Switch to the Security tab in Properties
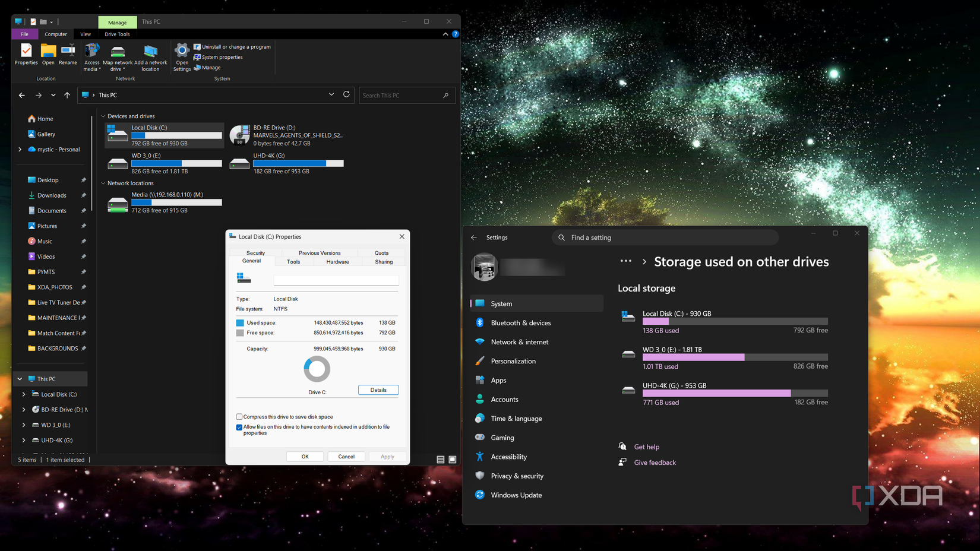Image resolution: width=980 pixels, height=551 pixels. (x=256, y=253)
